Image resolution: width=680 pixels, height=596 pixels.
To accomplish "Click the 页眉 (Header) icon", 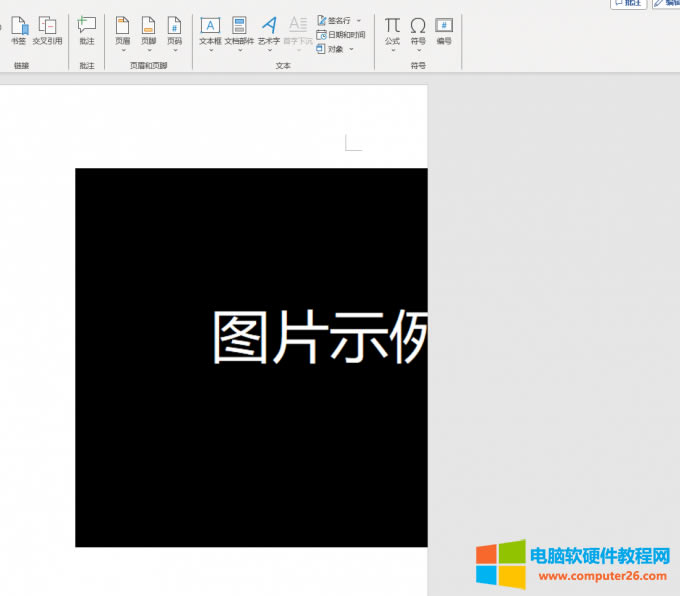I will pos(122,26).
